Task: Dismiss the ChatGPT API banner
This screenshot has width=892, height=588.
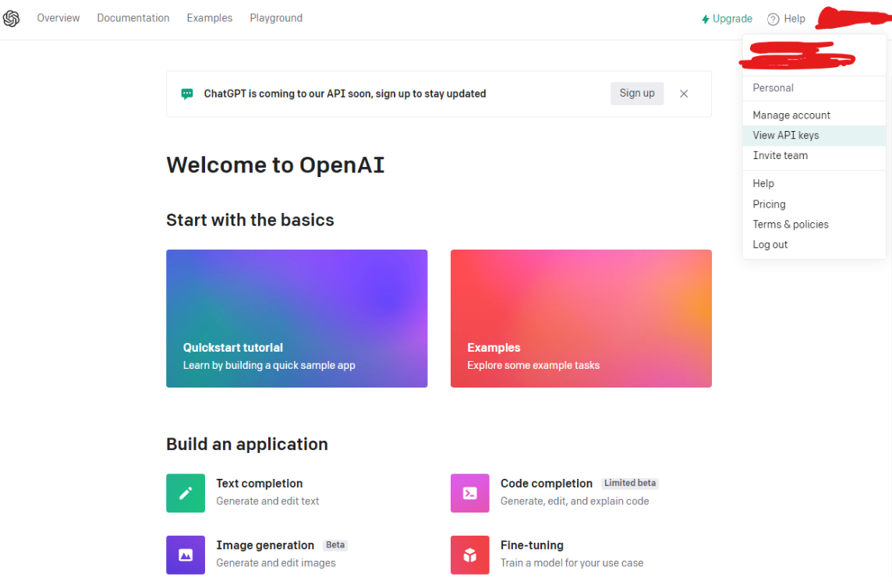Action: tap(684, 94)
